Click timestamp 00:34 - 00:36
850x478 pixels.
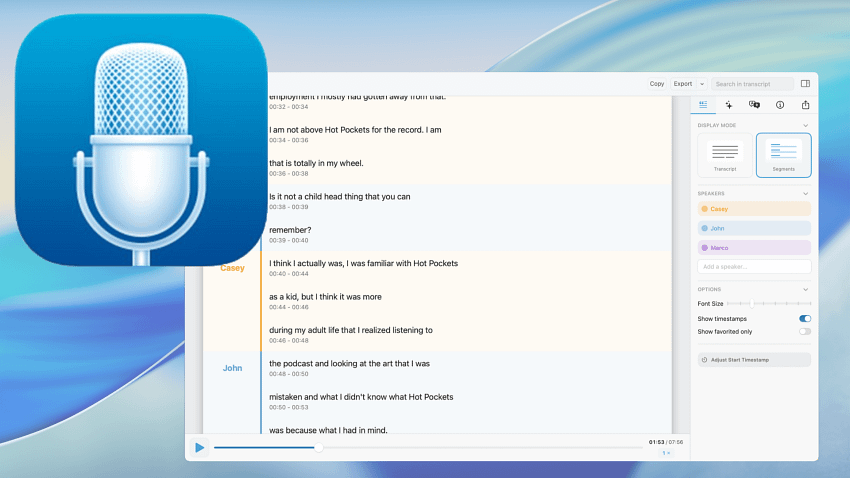point(288,140)
